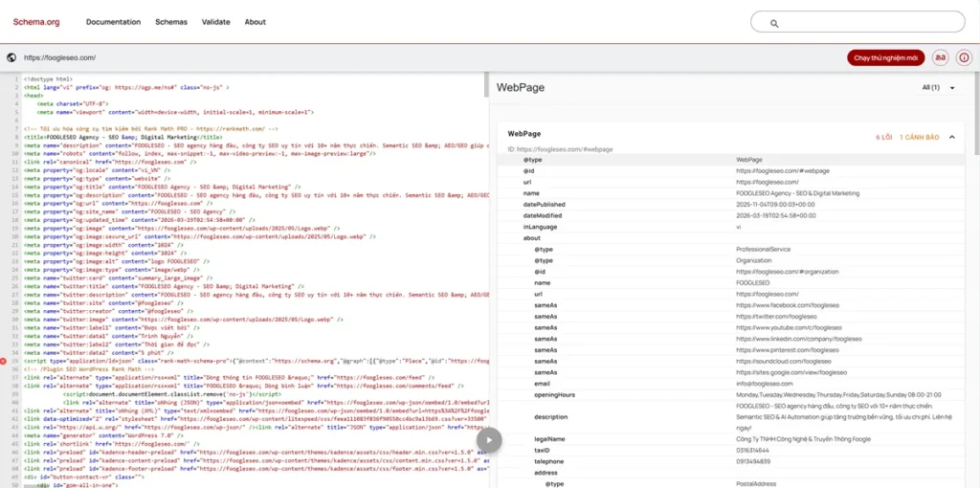Screen dimensions: 980x488
Task: Go to the Validate page
Action: pos(215,22)
